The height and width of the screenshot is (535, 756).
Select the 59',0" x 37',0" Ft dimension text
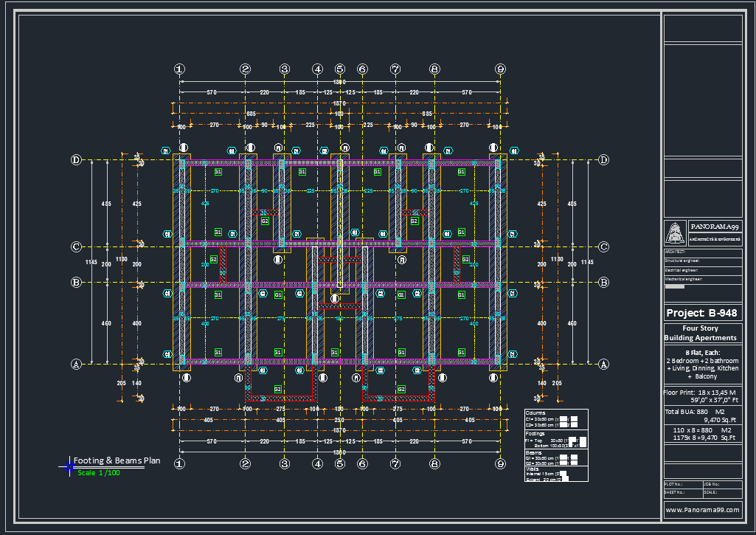715,400
